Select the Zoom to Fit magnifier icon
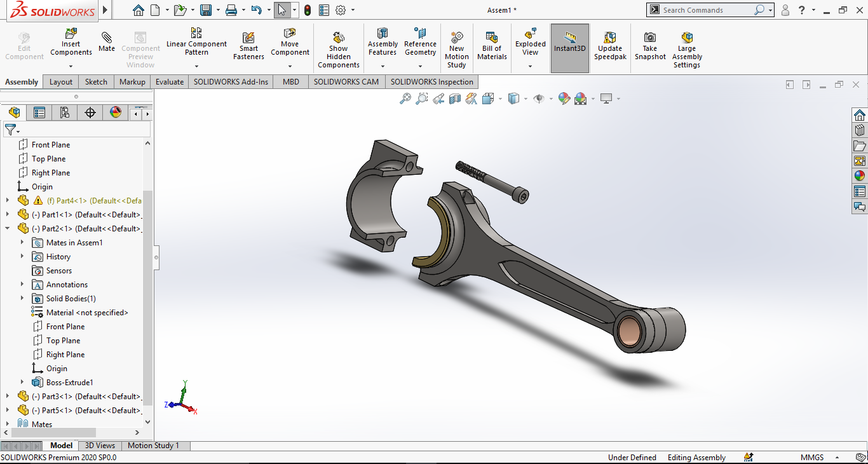868x464 pixels. click(405, 99)
